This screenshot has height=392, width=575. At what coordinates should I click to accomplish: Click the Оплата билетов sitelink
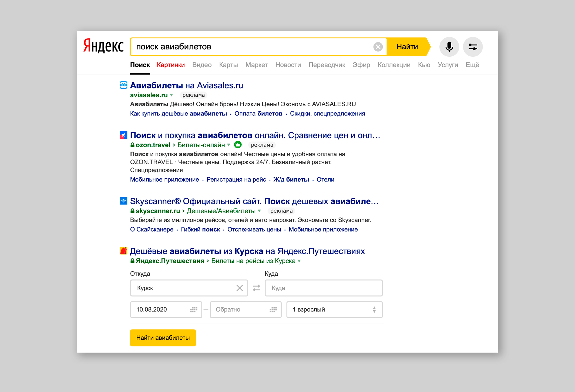[258, 114]
